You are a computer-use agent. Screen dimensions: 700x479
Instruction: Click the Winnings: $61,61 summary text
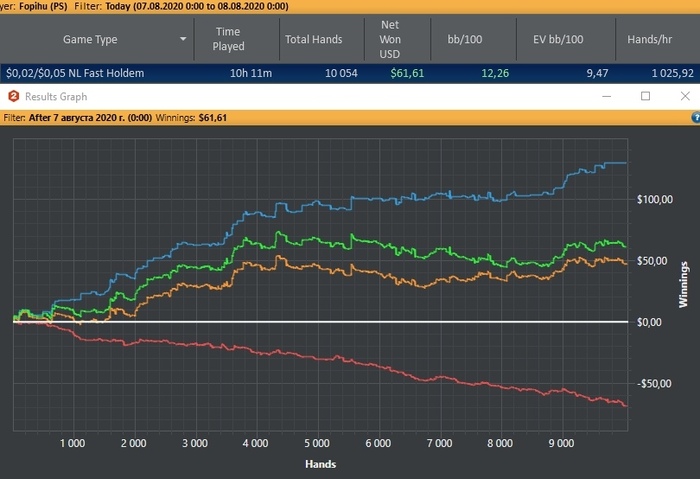[191, 118]
